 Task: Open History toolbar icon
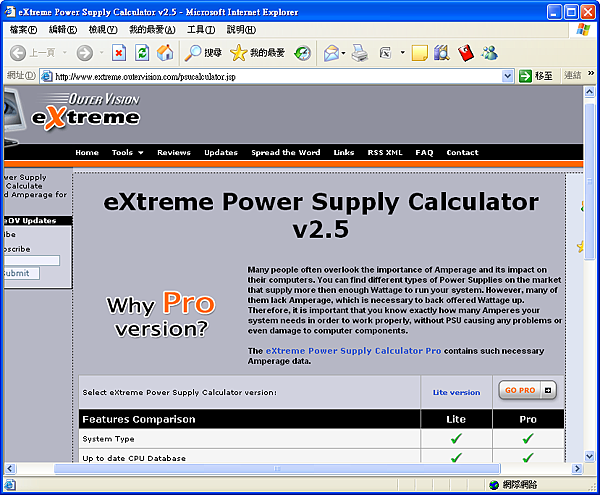pos(302,53)
